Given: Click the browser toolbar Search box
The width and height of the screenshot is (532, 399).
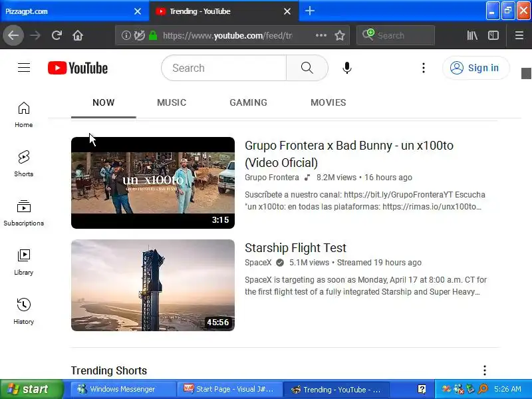Looking at the screenshot, I should [x=396, y=35].
